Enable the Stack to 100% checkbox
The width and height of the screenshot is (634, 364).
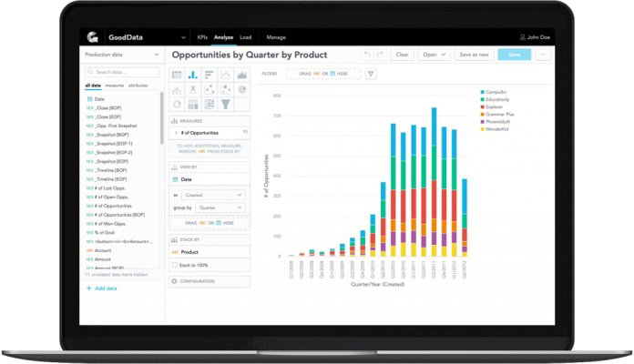point(175,266)
